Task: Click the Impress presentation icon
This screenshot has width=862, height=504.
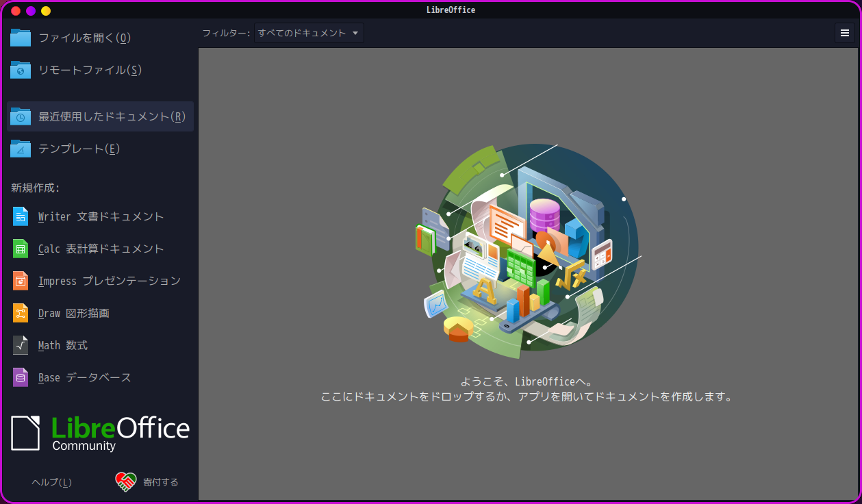Action: 21,281
